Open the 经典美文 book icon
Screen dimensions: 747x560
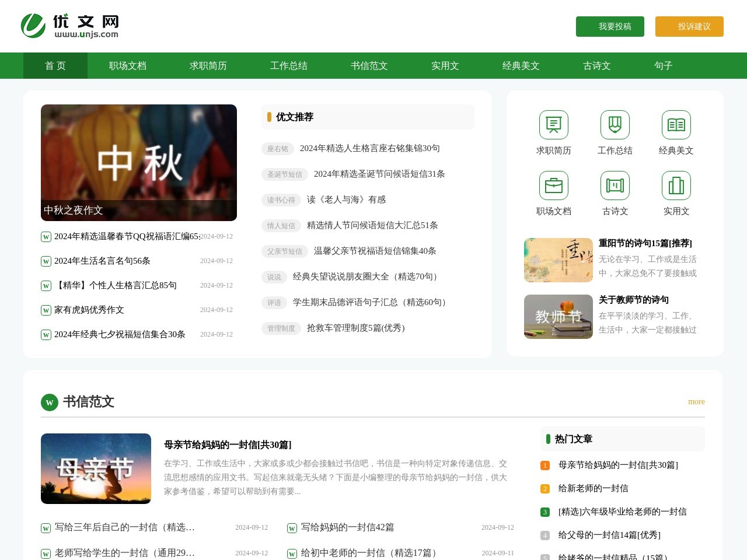676,125
